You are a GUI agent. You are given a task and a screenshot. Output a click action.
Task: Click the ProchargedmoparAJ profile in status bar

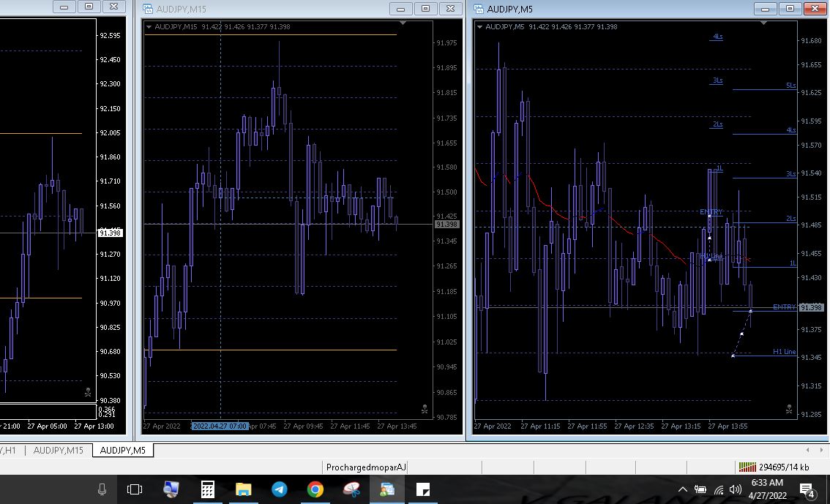[366, 467]
